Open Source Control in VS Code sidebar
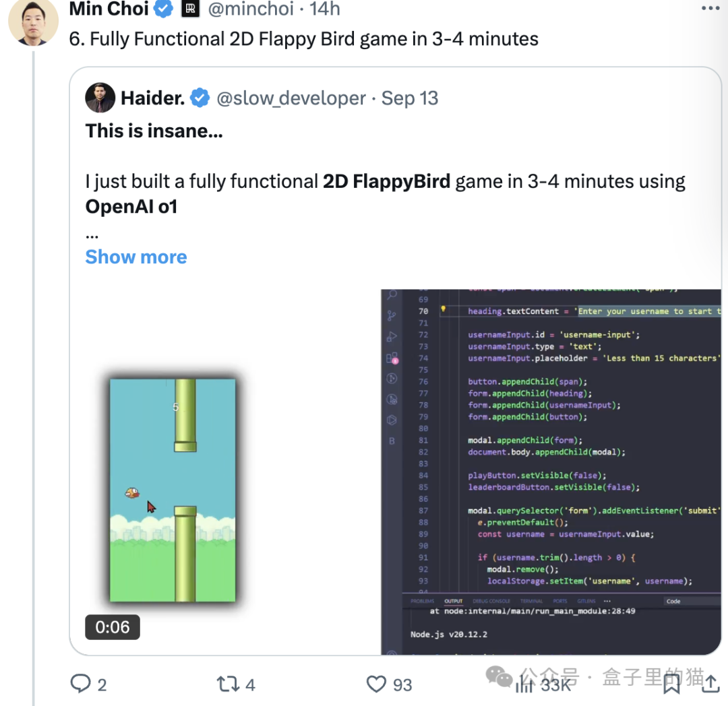This screenshot has width=728, height=706. [x=392, y=315]
